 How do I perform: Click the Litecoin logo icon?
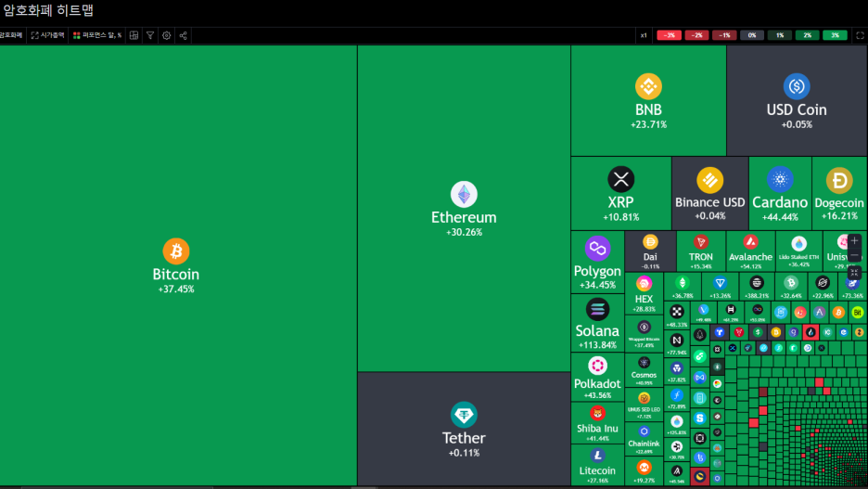(597, 456)
